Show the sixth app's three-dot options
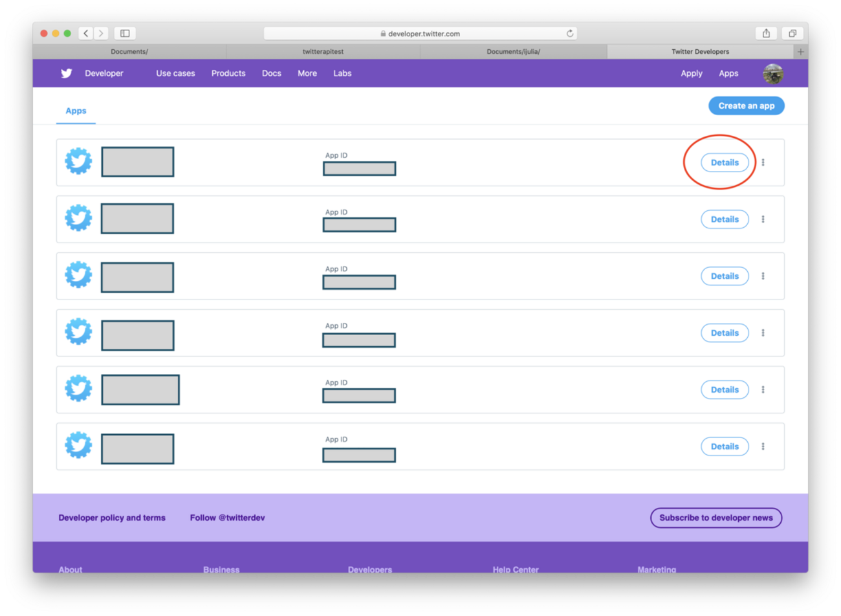 [763, 446]
